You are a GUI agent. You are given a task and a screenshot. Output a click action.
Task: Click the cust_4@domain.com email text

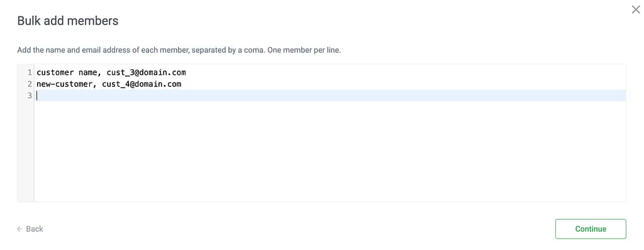click(x=142, y=84)
